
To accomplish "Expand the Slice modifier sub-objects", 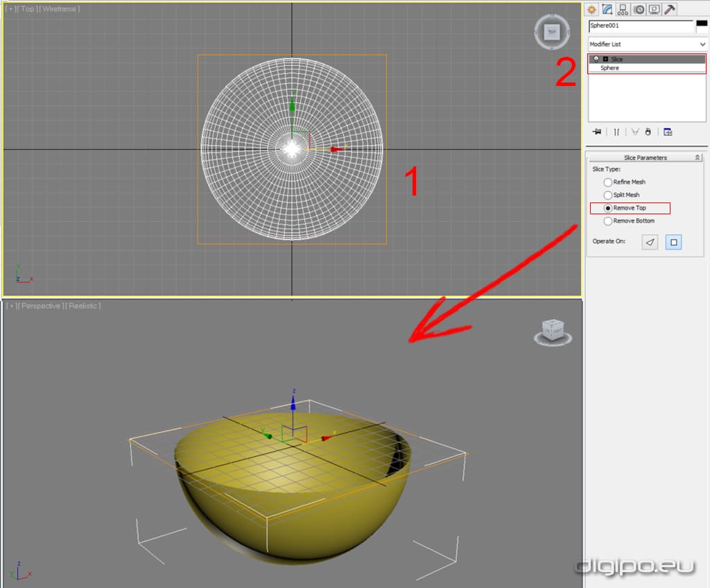I will point(605,59).
